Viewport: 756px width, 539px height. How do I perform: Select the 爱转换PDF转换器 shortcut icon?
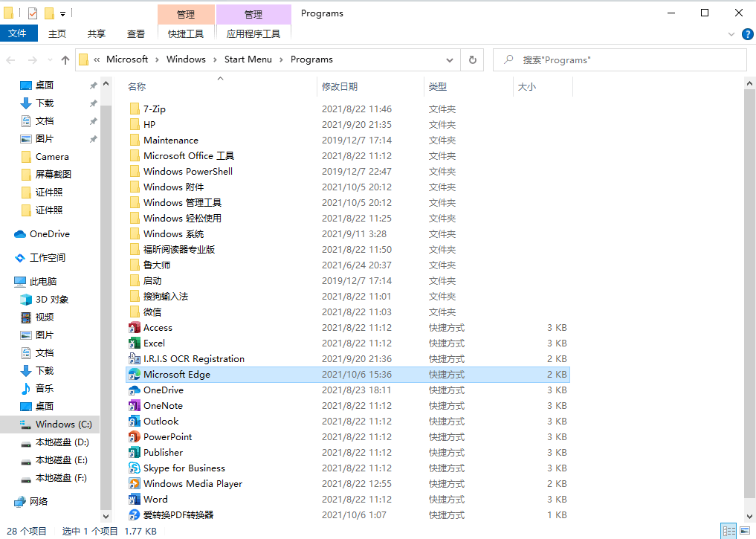tap(135, 515)
